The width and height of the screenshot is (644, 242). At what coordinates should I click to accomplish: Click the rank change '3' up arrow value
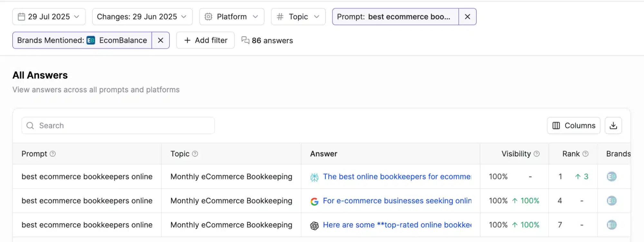pos(582,177)
